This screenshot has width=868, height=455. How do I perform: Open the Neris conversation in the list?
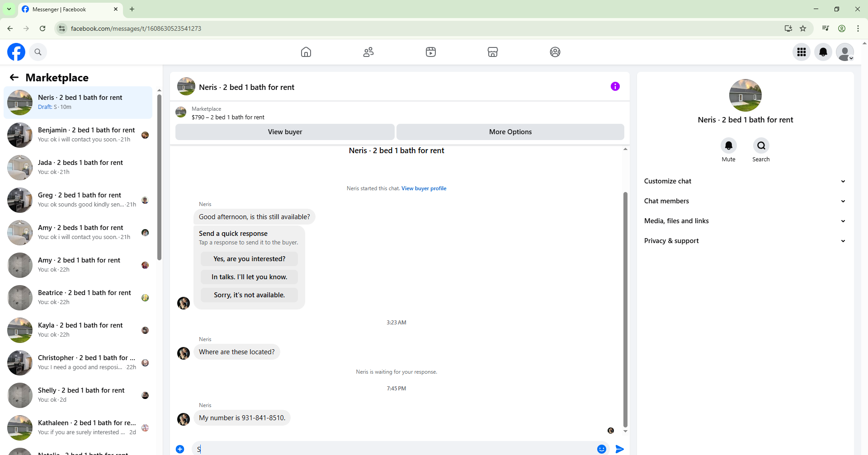click(x=78, y=103)
